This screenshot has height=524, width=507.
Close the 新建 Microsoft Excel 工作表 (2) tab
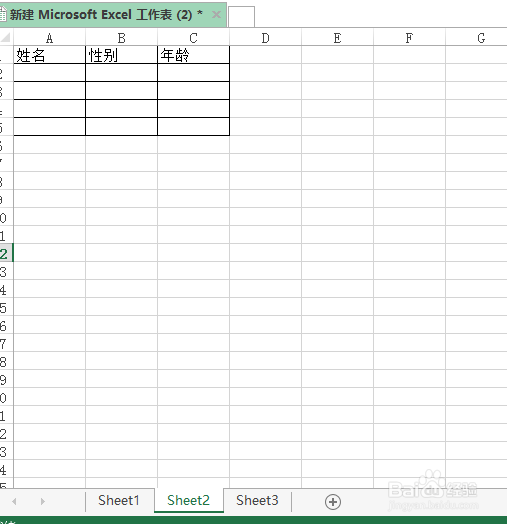[216, 14]
